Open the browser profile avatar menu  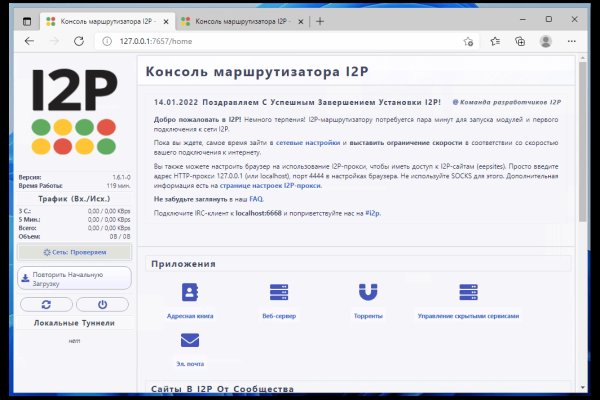pyautogui.click(x=546, y=41)
